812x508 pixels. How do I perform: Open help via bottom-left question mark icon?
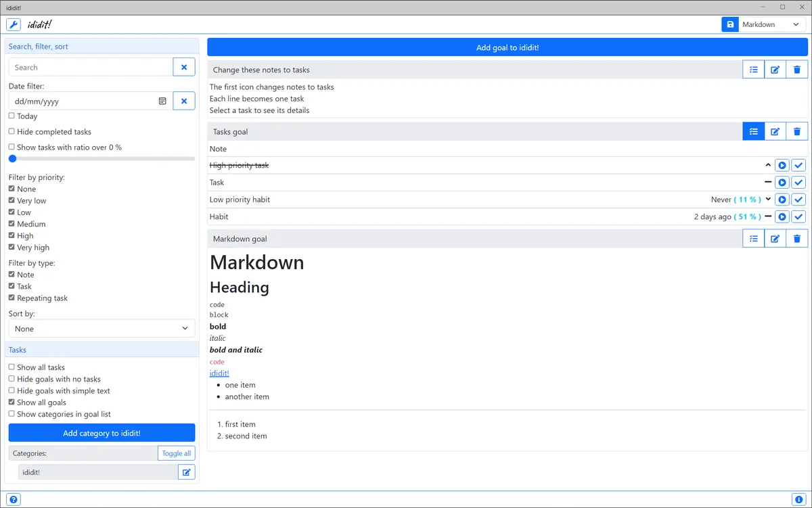[x=14, y=499]
